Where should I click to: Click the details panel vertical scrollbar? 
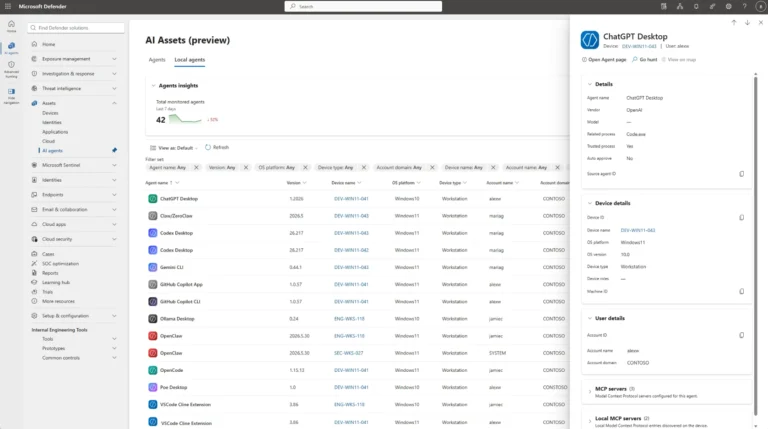pyautogui.click(x=755, y=245)
